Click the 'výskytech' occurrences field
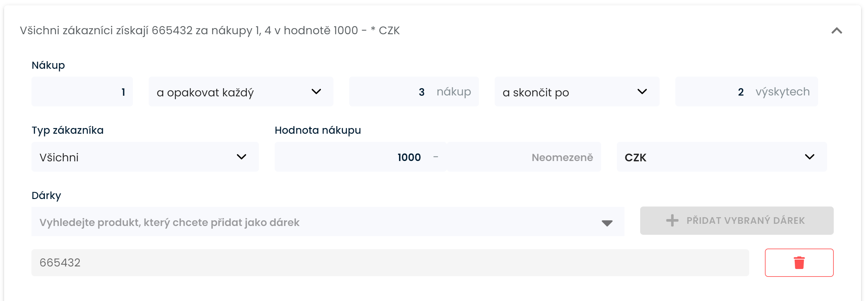The image size is (868, 301). (x=746, y=92)
